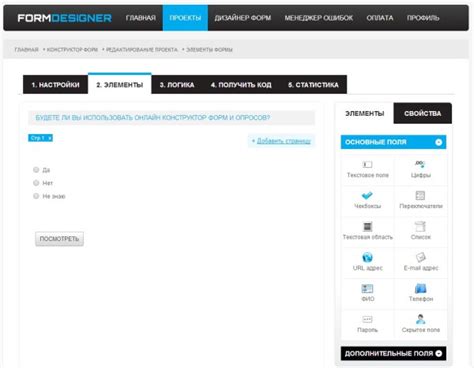Add a Текстовое поле element icon
The height and width of the screenshot is (368, 474).
click(x=367, y=164)
